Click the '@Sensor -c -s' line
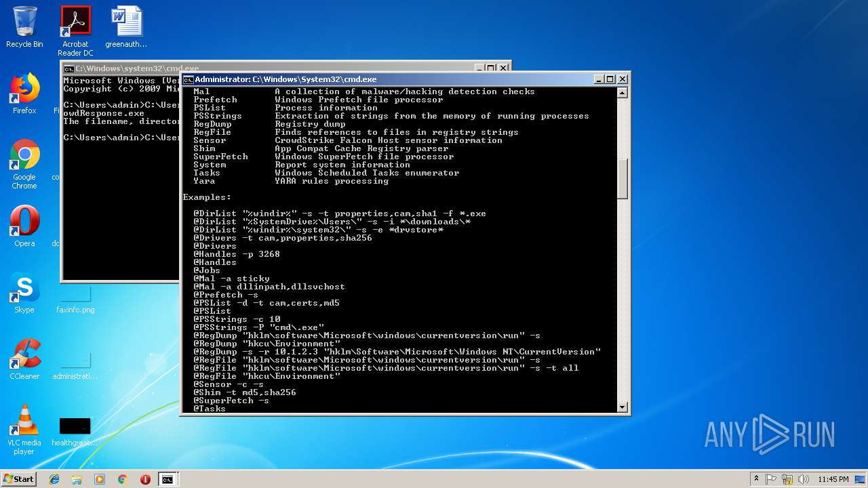The height and width of the screenshot is (488, 868). (x=229, y=384)
